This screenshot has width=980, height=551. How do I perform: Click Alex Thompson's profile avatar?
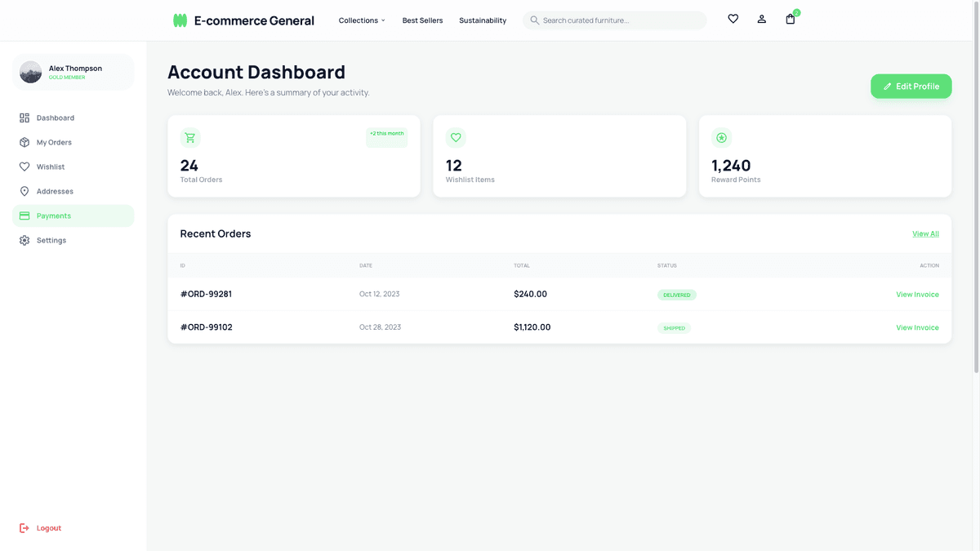tap(30, 72)
